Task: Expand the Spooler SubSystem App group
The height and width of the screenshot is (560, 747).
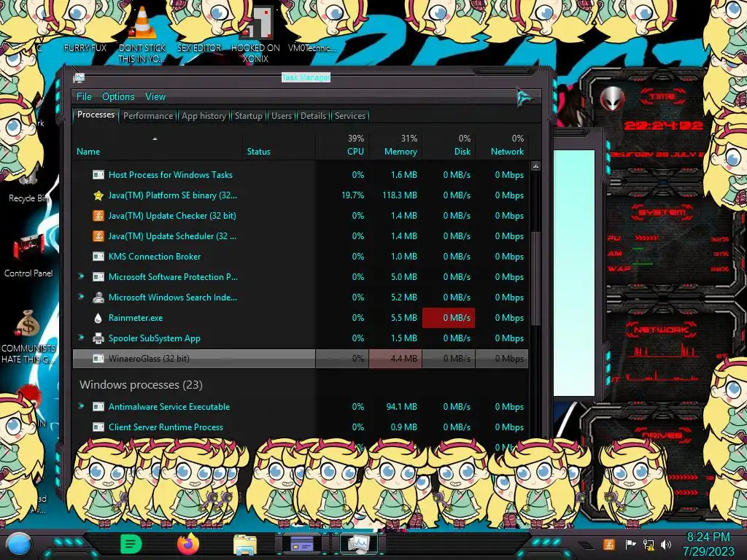Action: pos(80,338)
